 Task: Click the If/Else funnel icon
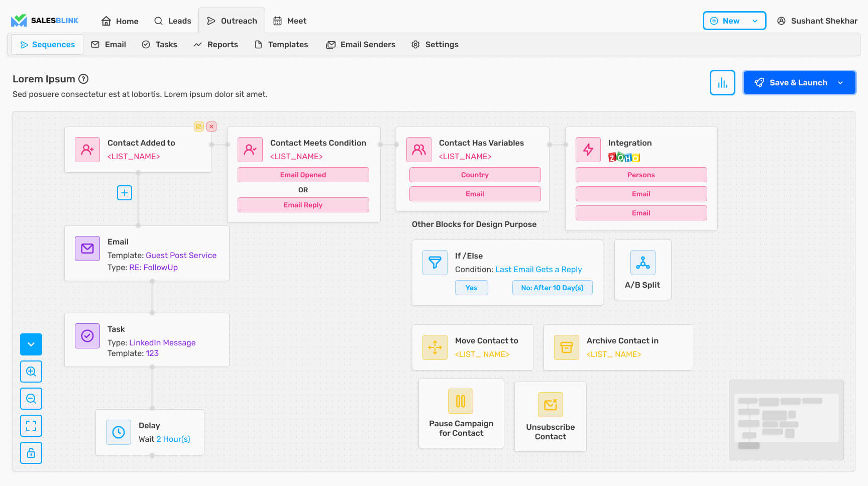[435, 263]
